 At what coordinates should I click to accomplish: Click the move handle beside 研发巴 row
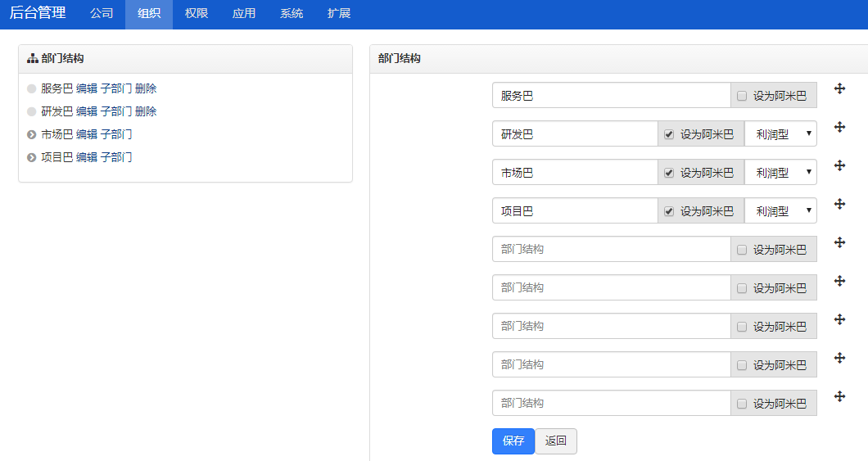point(840,127)
